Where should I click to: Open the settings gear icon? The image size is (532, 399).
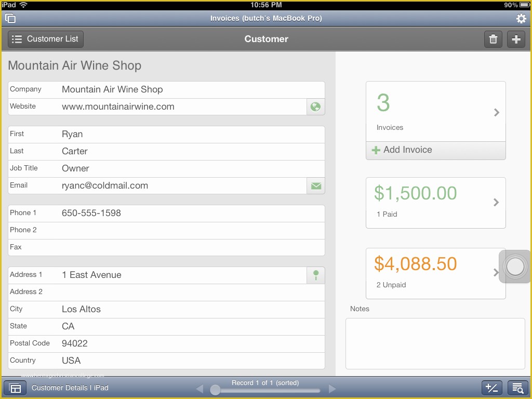click(x=521, y=18)
